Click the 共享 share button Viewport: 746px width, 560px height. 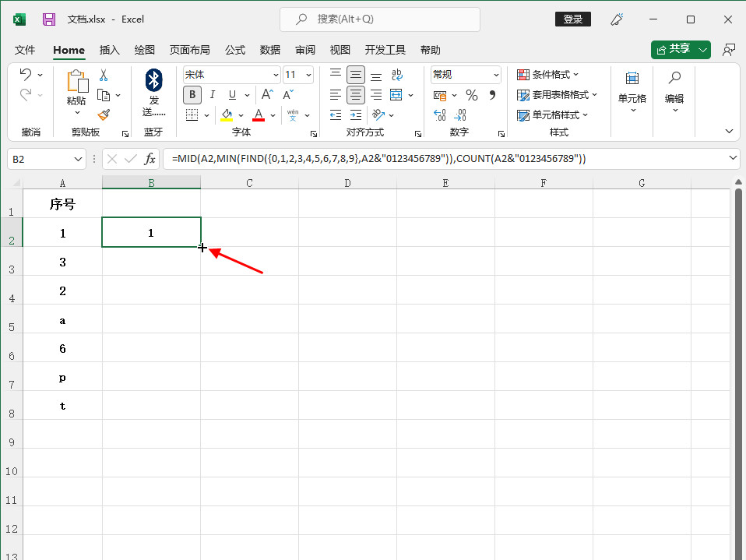tap(674, 50)
